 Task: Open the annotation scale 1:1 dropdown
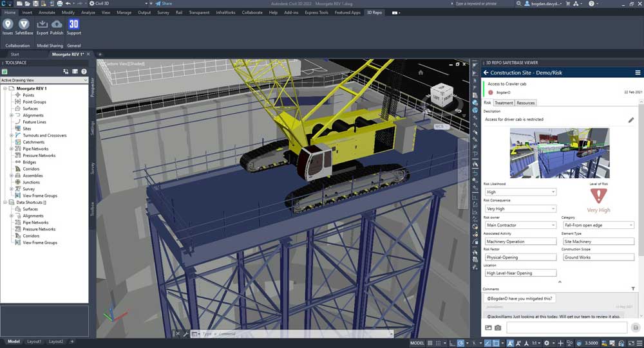(535, 343)
